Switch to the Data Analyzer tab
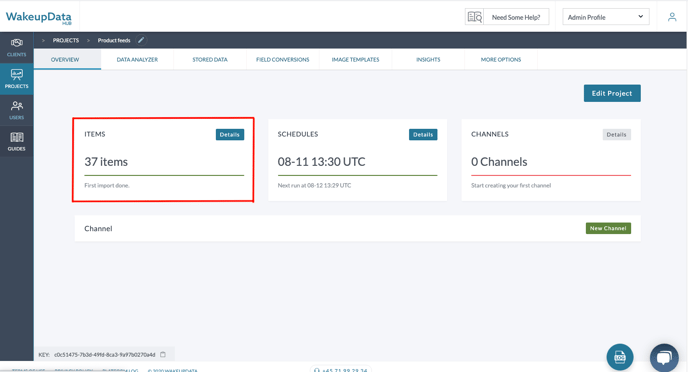This screenshot has width=688, height=372. pyautogui.click(x=137, y=60)
